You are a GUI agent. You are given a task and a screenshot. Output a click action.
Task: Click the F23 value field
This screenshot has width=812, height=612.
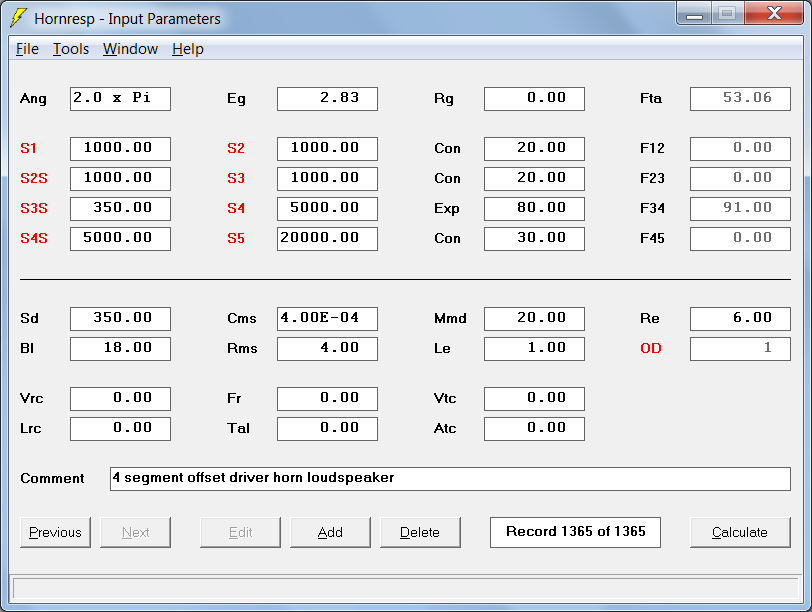click(x=741, y=179)
